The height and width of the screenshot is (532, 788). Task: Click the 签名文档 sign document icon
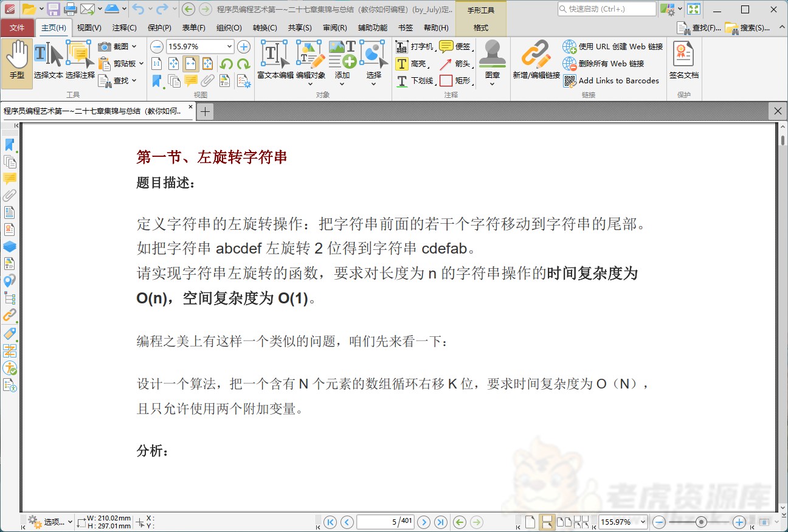[684, 61]
